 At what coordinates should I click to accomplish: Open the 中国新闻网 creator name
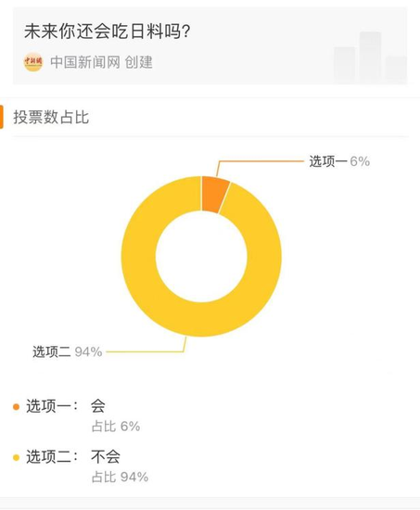tap(85, 62)
